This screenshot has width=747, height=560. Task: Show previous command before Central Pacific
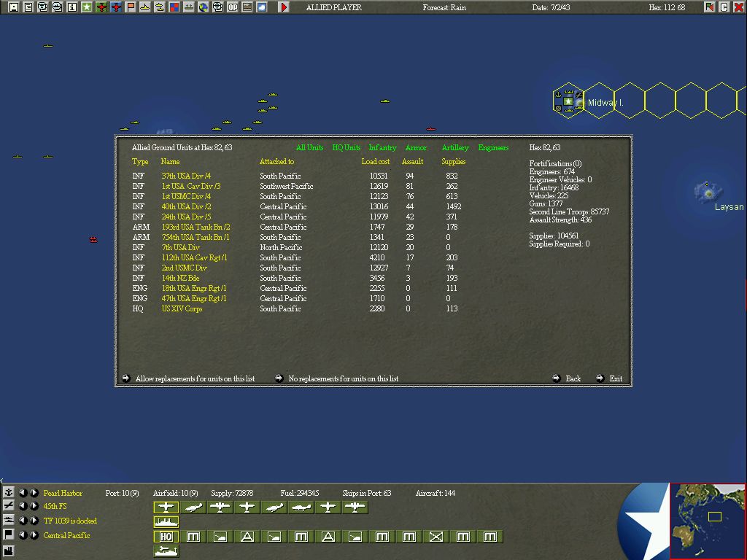coord(23,534)
